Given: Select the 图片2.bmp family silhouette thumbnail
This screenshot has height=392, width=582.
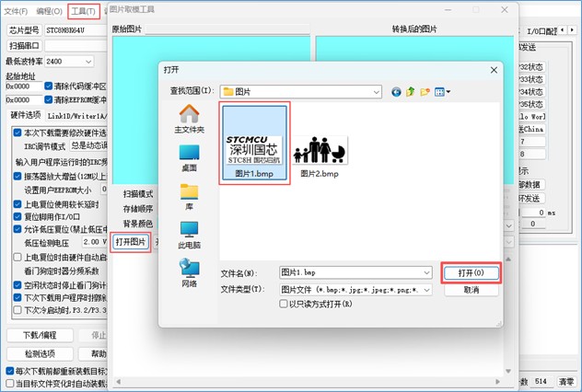Looking at the screenshot, I should tap(320, 150).
